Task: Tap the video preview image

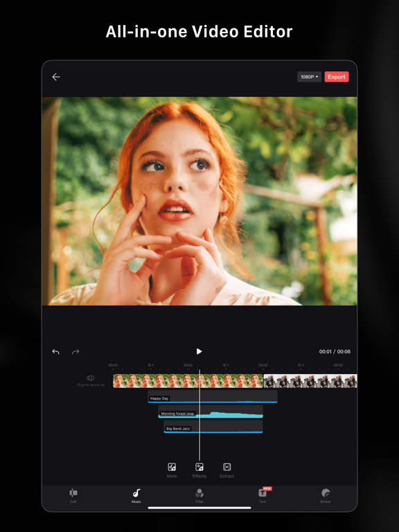Action: tap(199, 201)
